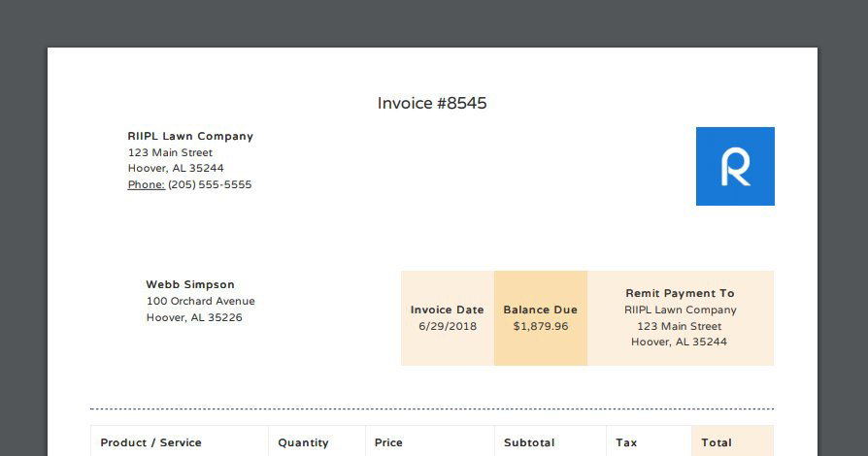Click the Price column header
Image resolution: width=868 pixels, height=456 pixels.
coord(388,442)
